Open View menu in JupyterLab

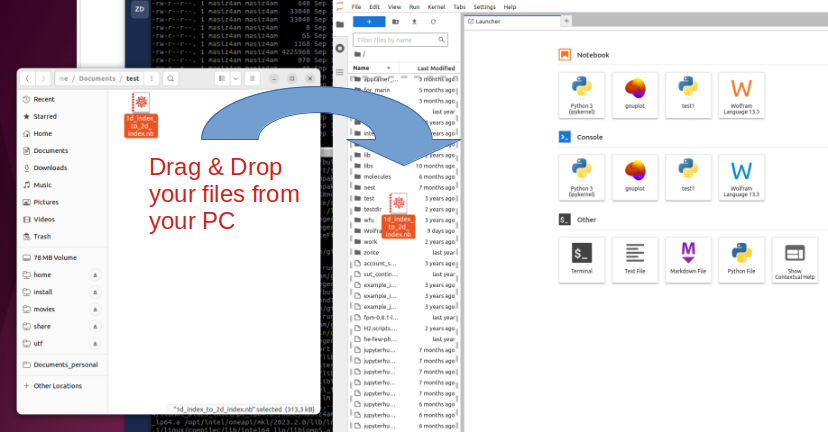tap(394, 7)
